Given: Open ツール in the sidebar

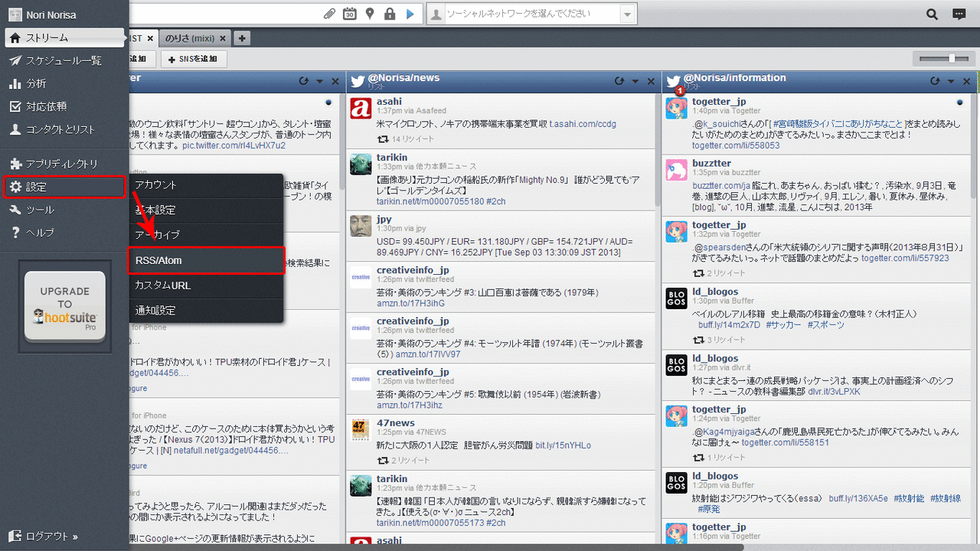Looking at the screenshot, I should (64, 210).
